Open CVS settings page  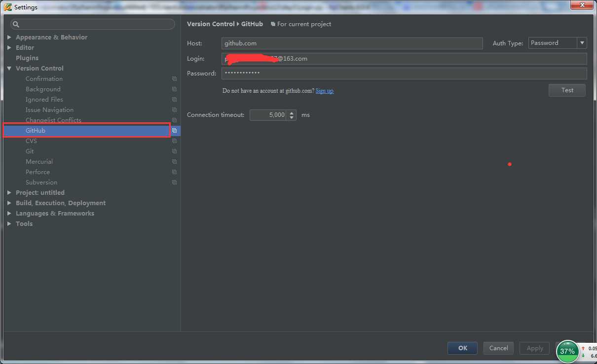[x=31, y=141]
